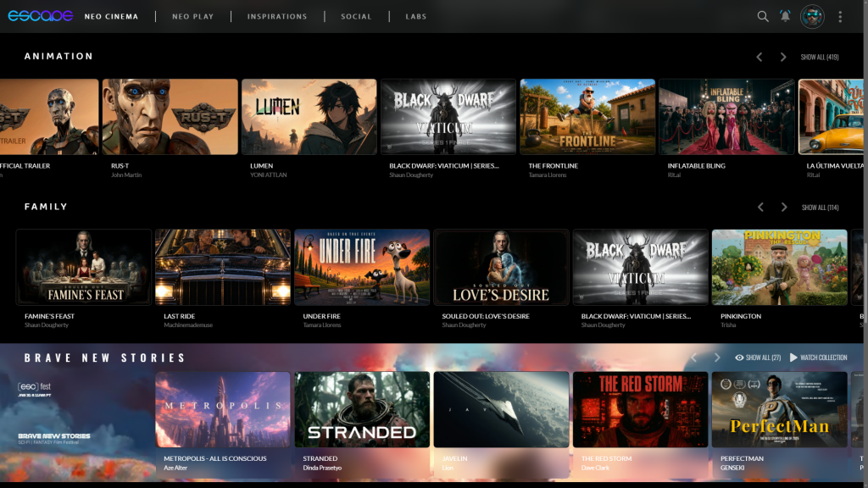This screenshot has height=488, width=868.
Task: Show all 114 Family titles
Action: tap(820, 208)
